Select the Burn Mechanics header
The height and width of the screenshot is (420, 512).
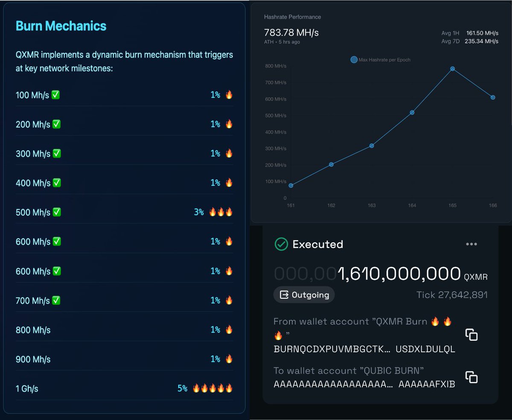(61, 26)
